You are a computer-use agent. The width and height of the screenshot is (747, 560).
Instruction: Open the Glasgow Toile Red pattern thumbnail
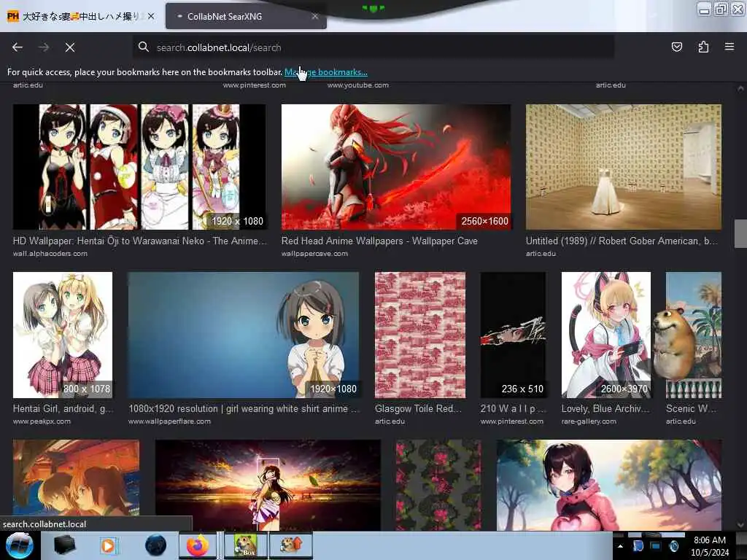[x=420, y=335]
